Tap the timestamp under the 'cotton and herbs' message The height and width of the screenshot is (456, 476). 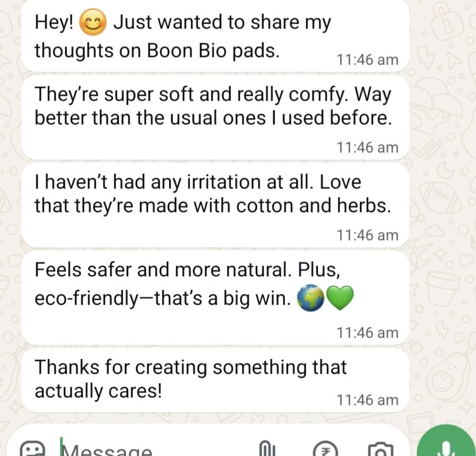pyautogui.click(x=367, y=235)
